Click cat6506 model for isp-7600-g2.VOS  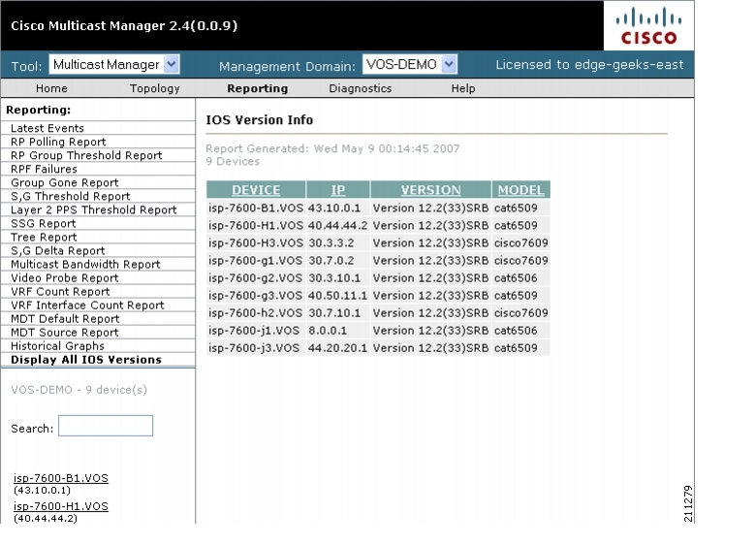[520, 277]
